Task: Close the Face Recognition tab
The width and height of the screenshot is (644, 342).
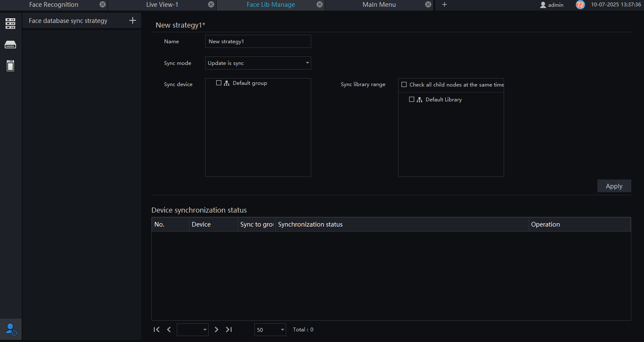Action: (103, 4)
